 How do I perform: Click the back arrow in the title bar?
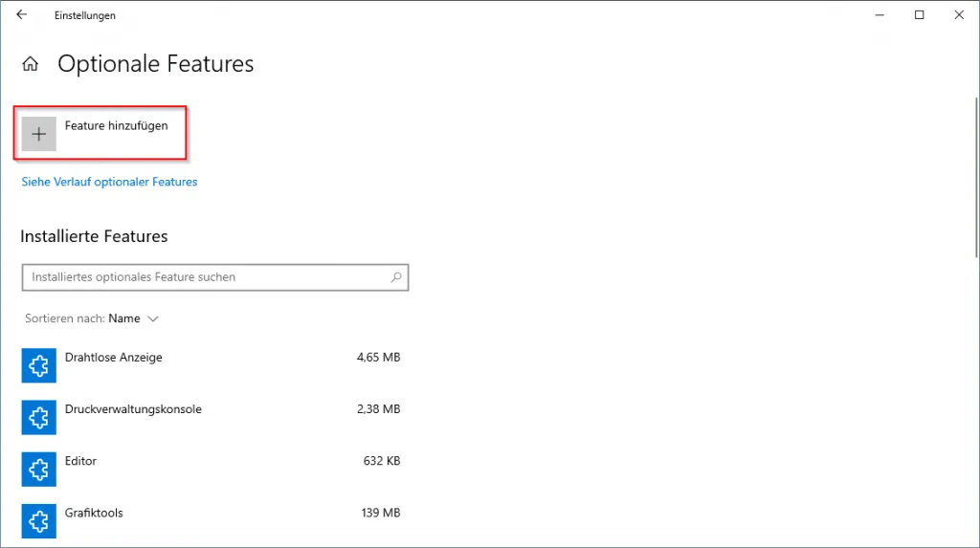click(x=22, y=15)
